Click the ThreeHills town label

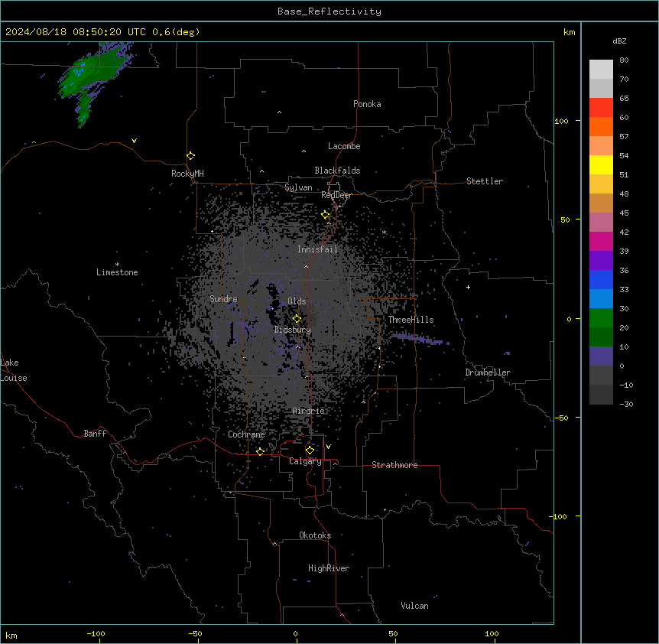[x=411, y=320]
